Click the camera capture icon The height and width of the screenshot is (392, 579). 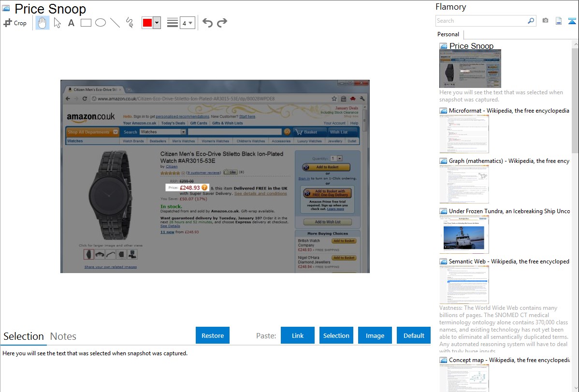pyautogui.click(x=545, y=21)
